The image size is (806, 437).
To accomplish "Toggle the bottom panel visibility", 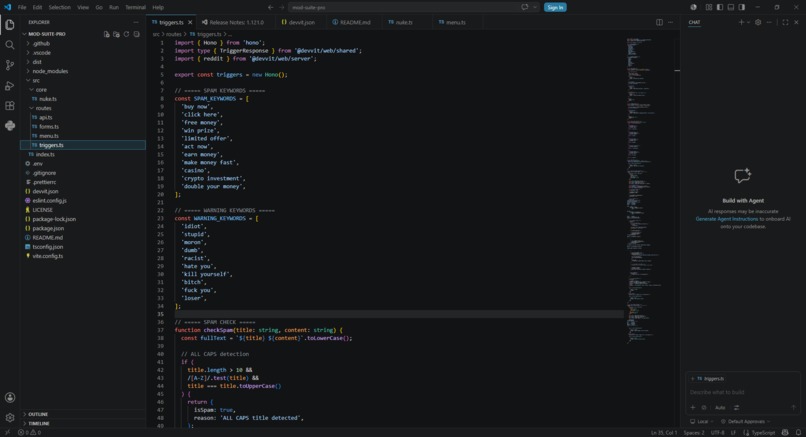I will (x=730, y=7).
